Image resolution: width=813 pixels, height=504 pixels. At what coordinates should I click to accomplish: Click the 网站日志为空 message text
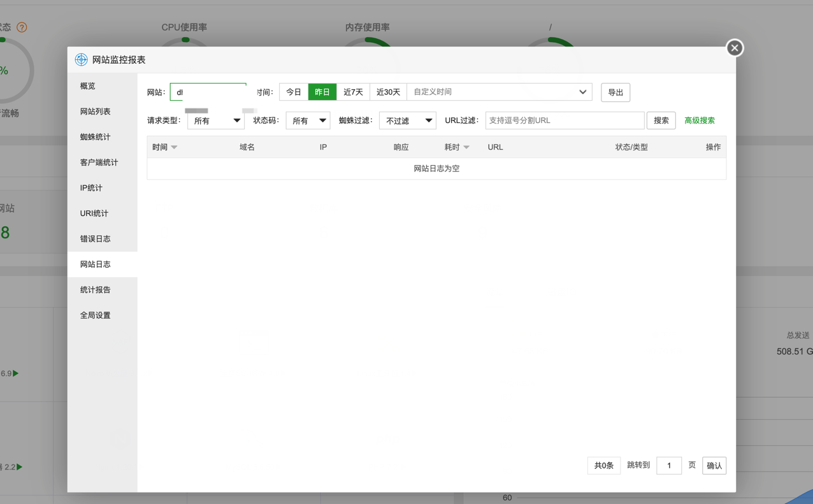(436, 169)
